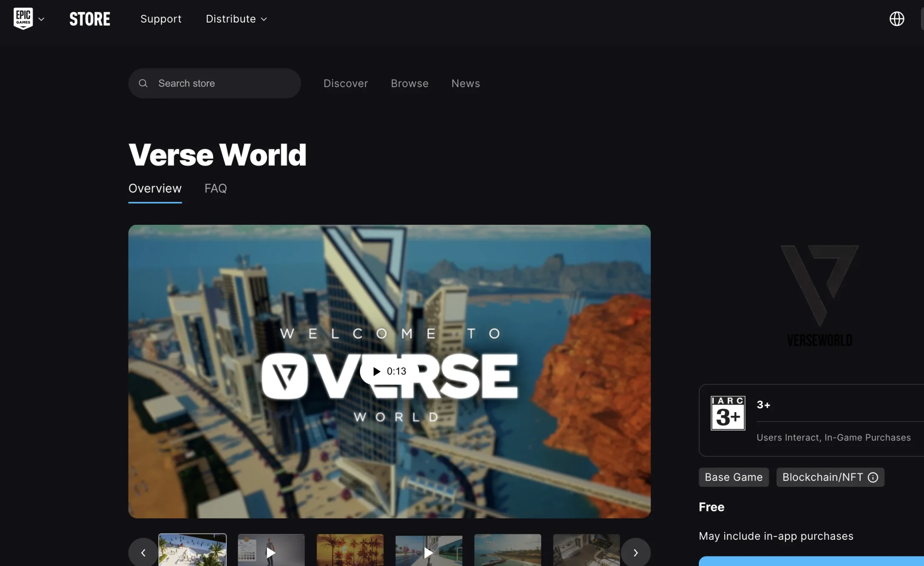
Task: Show previous media with left carousel arrow
Action: (x=143, y=553)
